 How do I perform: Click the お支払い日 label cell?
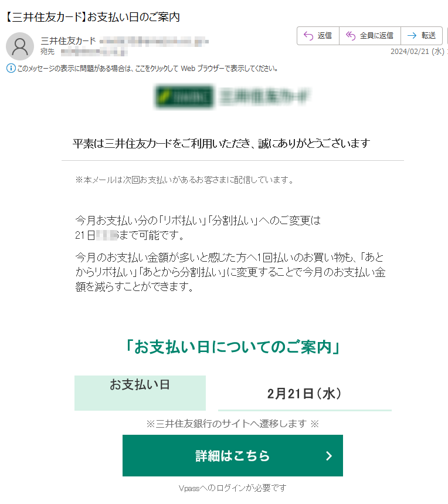click(x=140, y=393)
